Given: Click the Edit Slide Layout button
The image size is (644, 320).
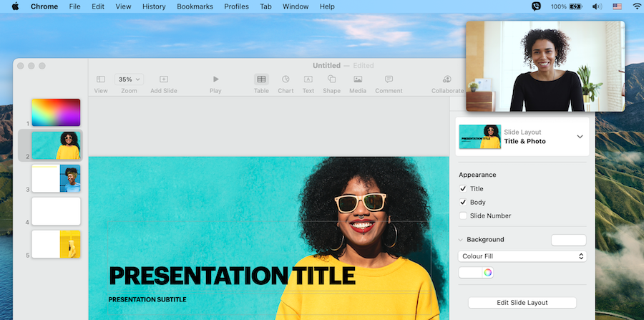Looking at the screenshot, I should click(x=522, y=303).
